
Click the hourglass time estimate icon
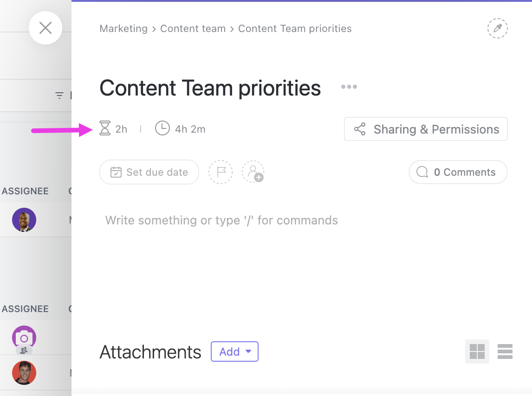(x=105, y=128)
